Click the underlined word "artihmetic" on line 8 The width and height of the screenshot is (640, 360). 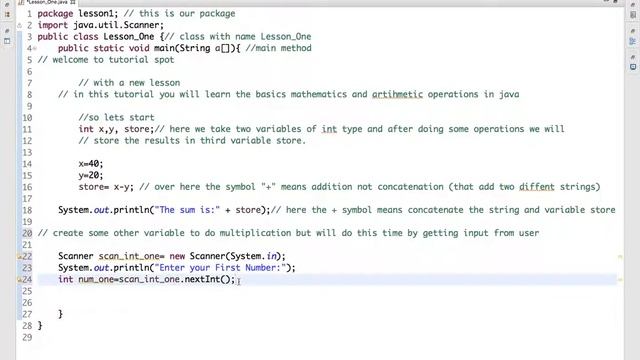pos(397,94)
